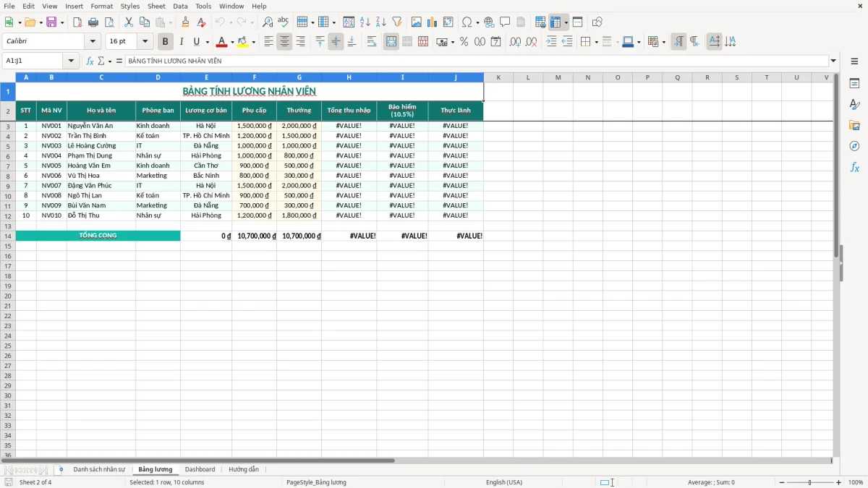Run the Spelling check icon
Viewport: 868px width, 488px height.
(x=284, y=22)
